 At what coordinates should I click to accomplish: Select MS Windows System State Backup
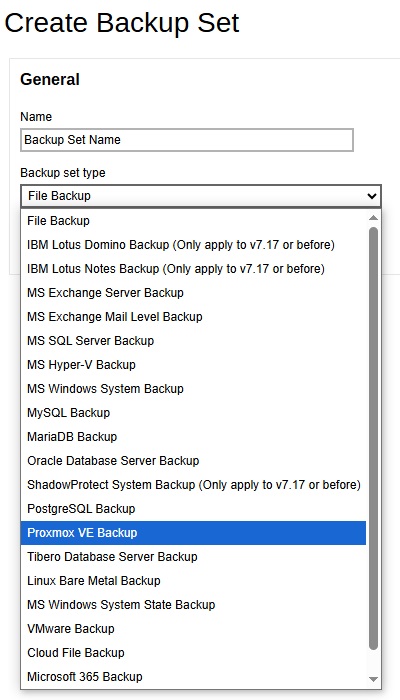(193, 605)
